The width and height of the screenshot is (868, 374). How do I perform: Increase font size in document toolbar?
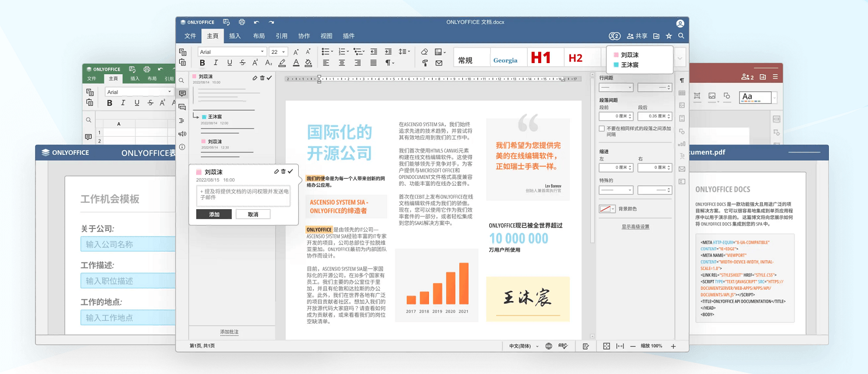coord(296,52)
